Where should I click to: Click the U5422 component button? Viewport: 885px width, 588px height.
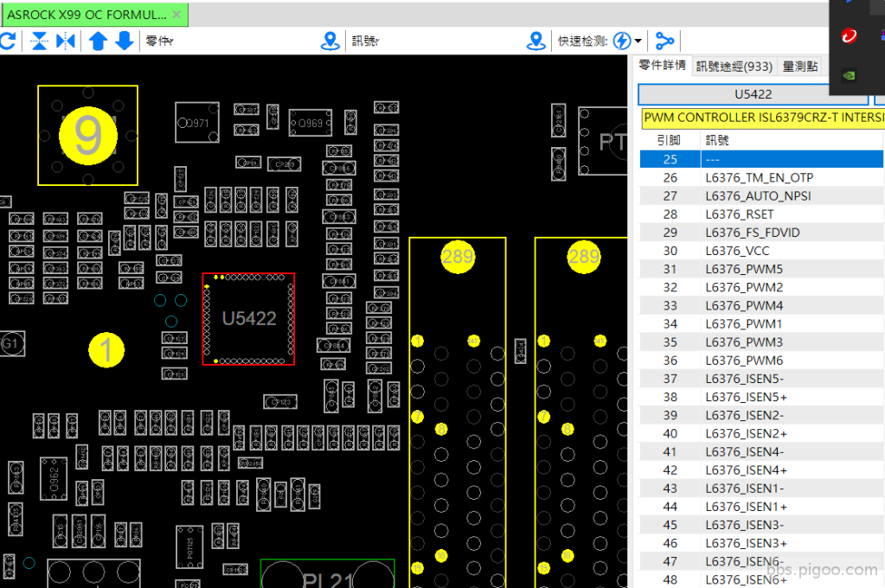point(753,94)
